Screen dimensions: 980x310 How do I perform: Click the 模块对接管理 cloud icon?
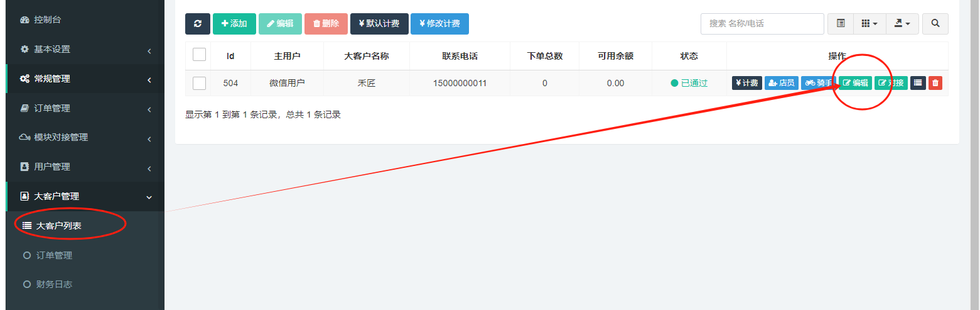tap(25, 137)
